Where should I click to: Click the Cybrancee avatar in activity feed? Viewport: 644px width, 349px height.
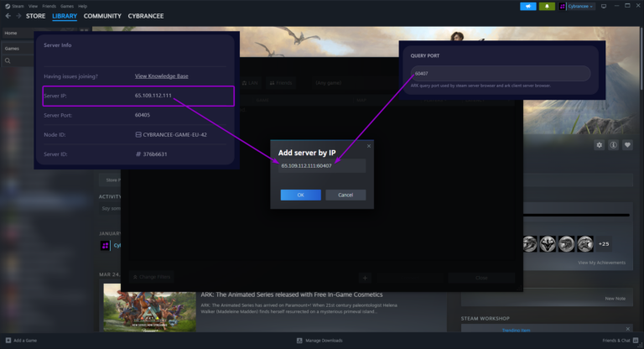click(x=105, y=246)
